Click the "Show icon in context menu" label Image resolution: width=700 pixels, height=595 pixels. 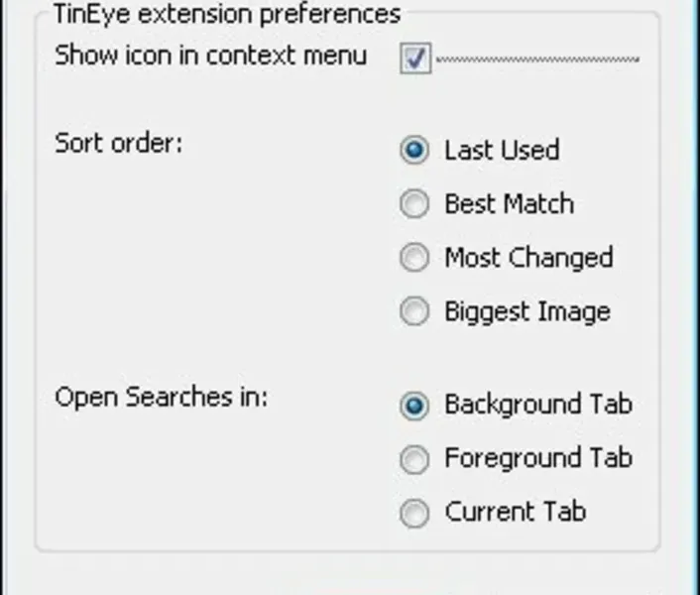click(x=210, y=56)
